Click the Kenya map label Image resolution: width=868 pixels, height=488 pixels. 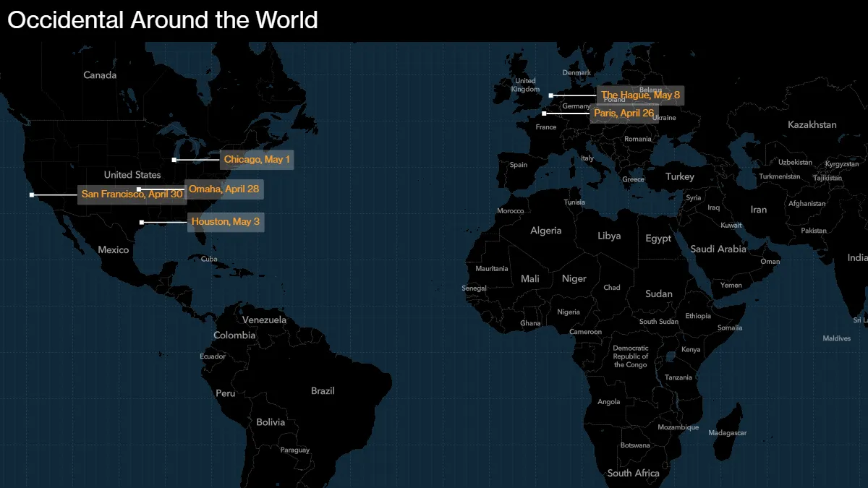pyautogui.click(x=691, y=350)
